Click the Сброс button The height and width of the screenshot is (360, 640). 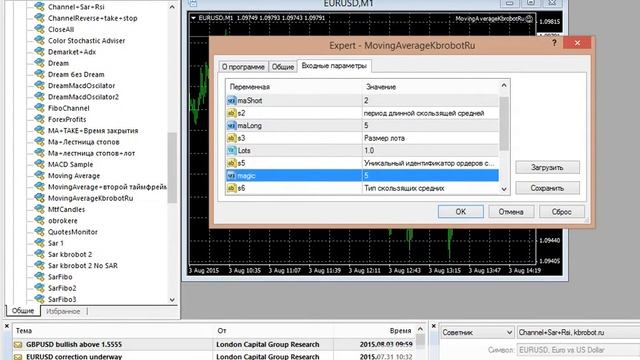(562, 211)
